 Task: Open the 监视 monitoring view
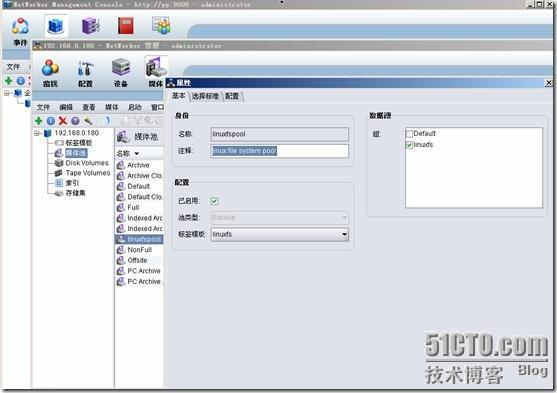coord(50,73)
